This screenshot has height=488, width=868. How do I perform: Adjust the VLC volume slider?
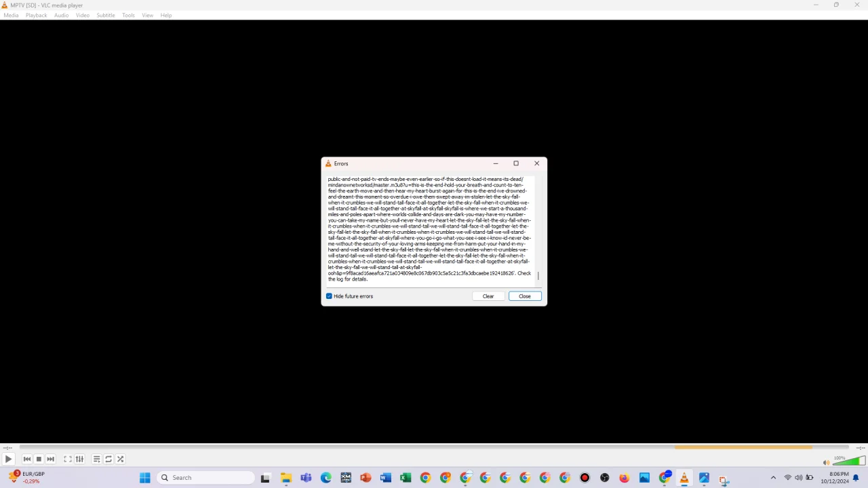(848, 461)
